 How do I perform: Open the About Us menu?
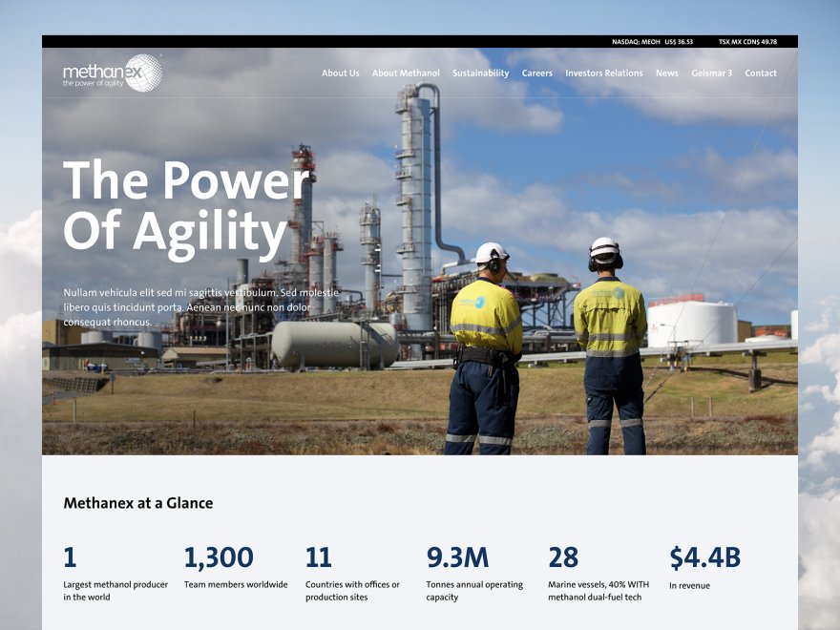340,73
